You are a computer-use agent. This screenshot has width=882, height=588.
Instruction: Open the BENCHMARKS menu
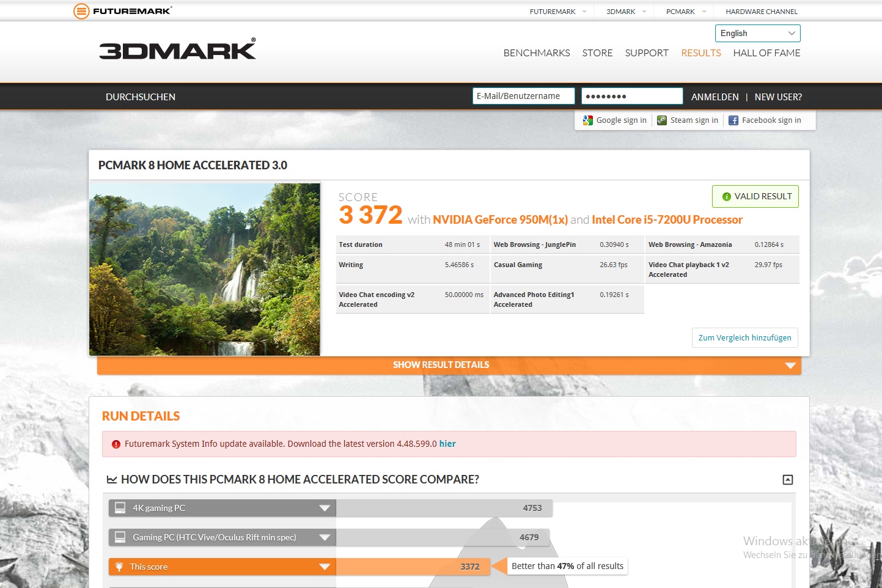[x=537, y=53]
